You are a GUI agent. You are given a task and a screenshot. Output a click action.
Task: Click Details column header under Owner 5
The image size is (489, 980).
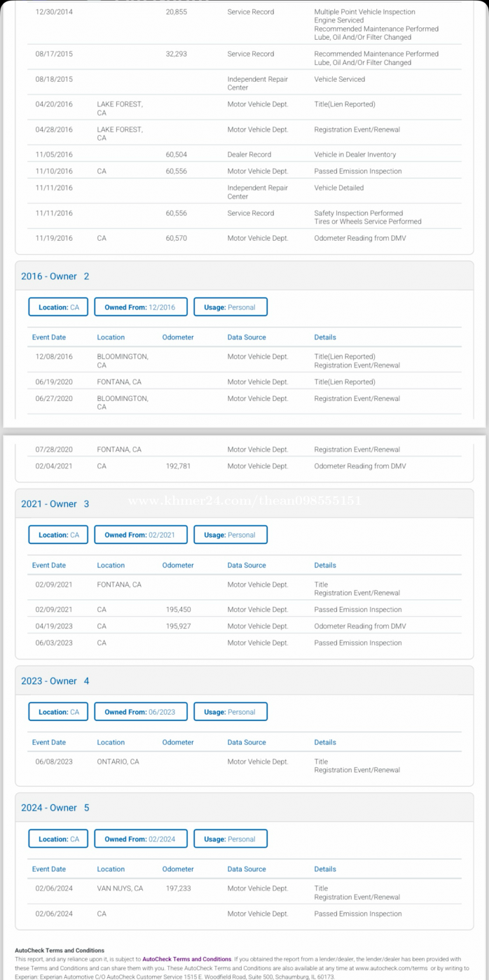pos(325,869)
